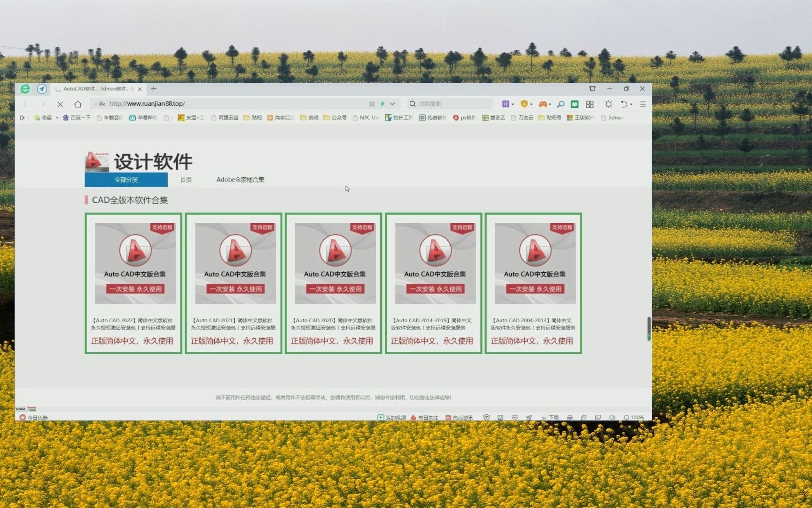This screenshot has height=508, width=812.
Task: Open the apps grid icon in toolbar
Action: [x=590, y=104]
